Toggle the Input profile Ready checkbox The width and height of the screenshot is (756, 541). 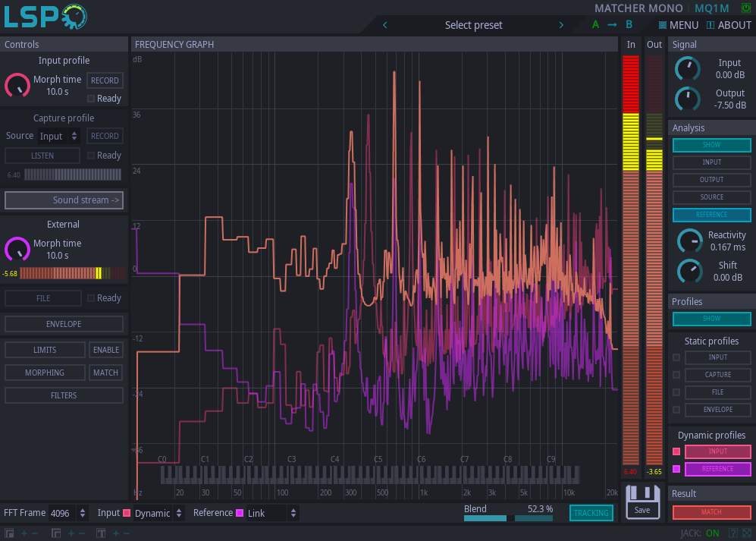(91, 99)
